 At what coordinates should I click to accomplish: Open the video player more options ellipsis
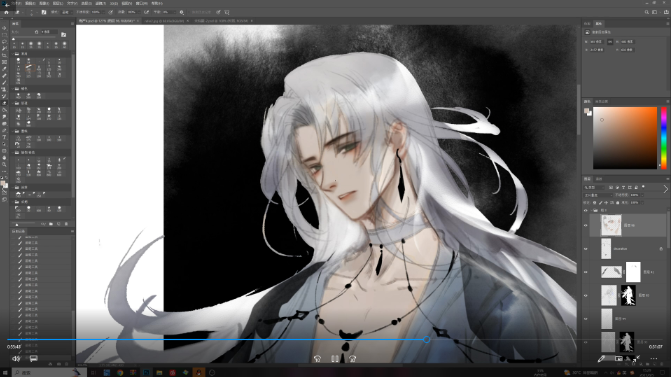coord(653,359)
